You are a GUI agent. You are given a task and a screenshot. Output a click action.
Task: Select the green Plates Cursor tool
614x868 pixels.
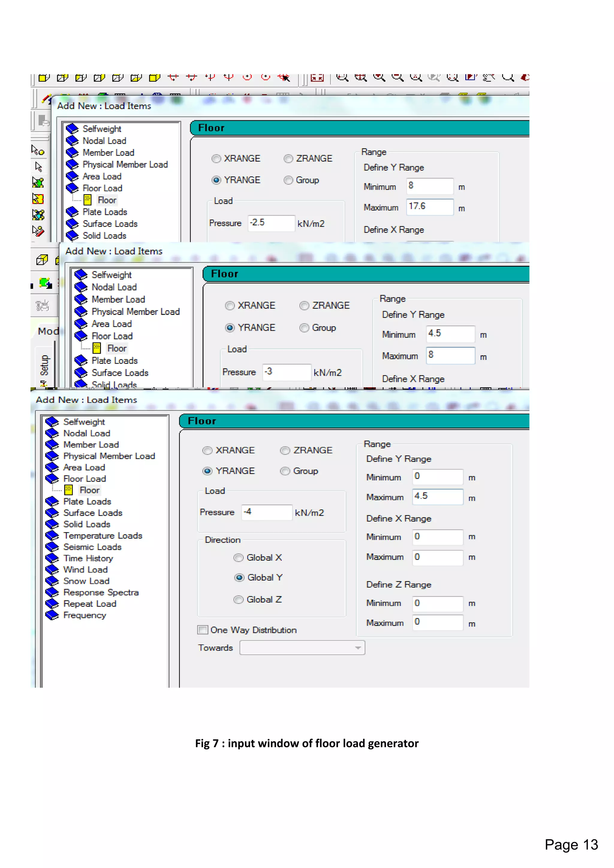tap(38, 183)
